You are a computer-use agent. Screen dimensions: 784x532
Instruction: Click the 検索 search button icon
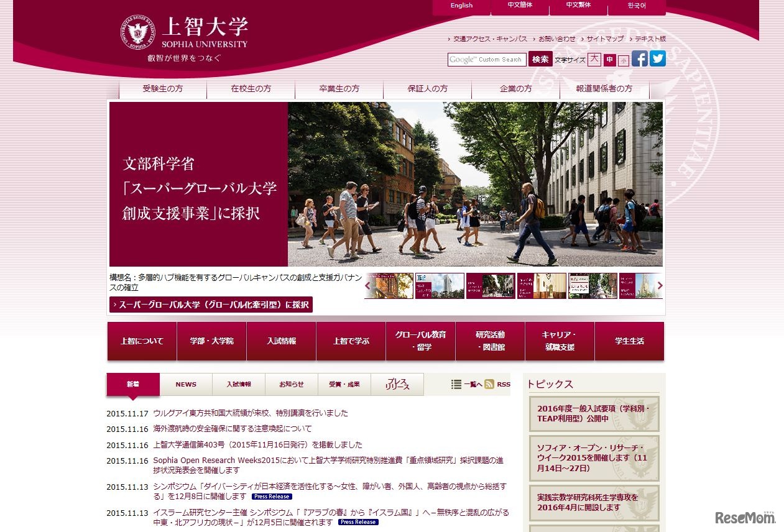(540, 59)
